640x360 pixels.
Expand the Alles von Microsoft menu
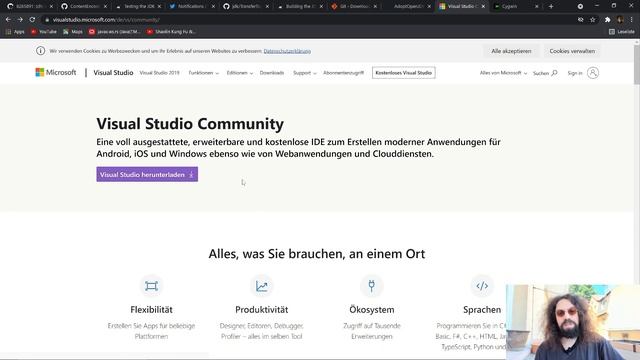point(503,73)
